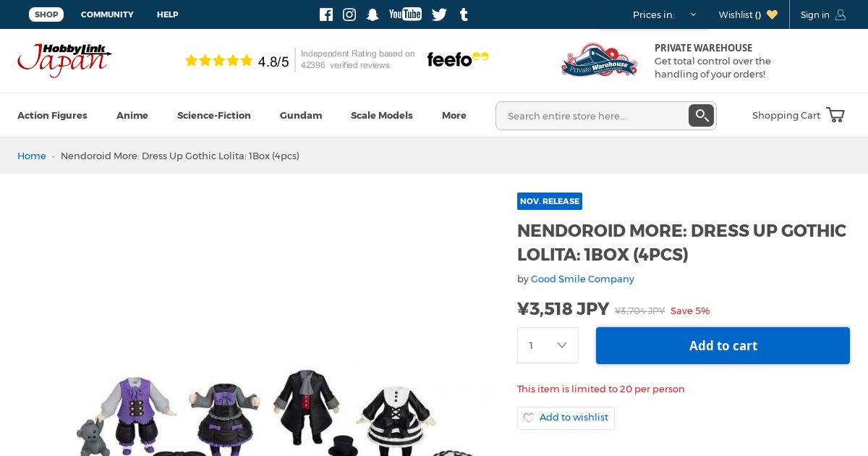The height and width of the screenshot is (456, 868).
Task: Click the Home breadcrumb link
Action: click(32, 156)
